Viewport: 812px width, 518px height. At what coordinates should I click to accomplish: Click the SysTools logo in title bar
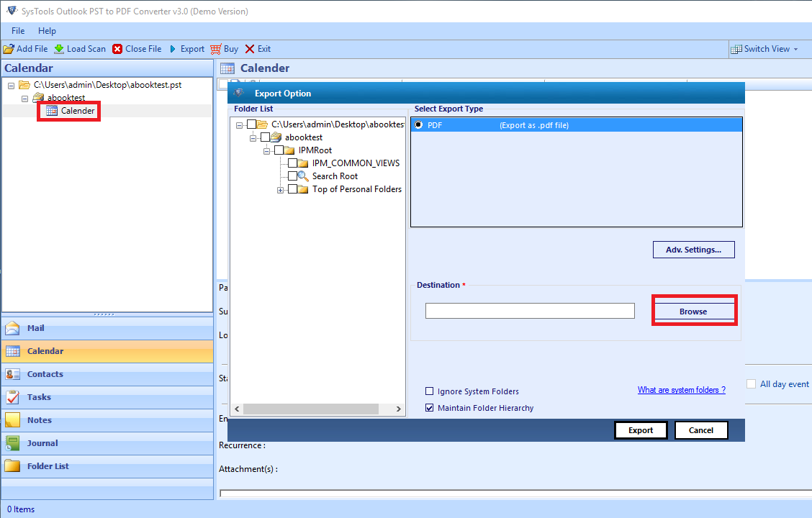coord(12,11)
